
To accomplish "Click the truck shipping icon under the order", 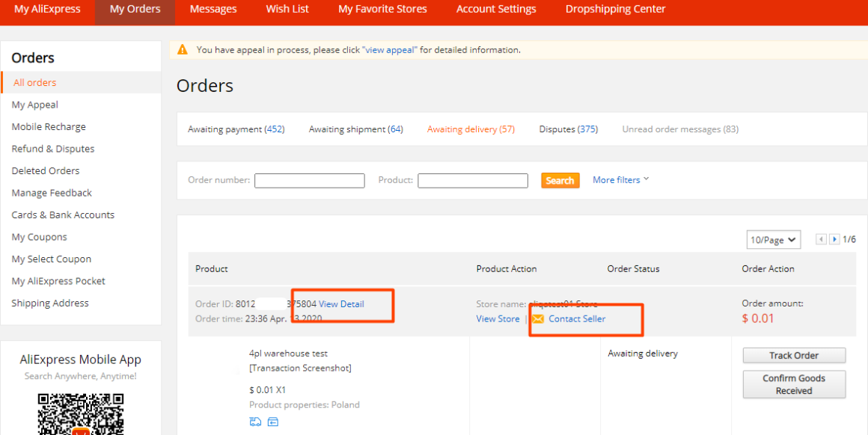I will pyautogui.click(x=255, y=422).
